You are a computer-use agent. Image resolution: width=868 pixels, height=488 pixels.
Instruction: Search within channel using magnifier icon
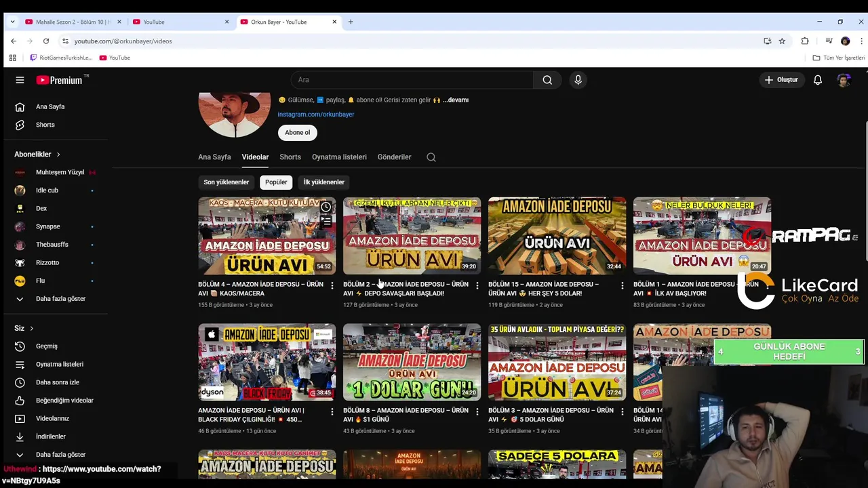[x=431, y=157]
